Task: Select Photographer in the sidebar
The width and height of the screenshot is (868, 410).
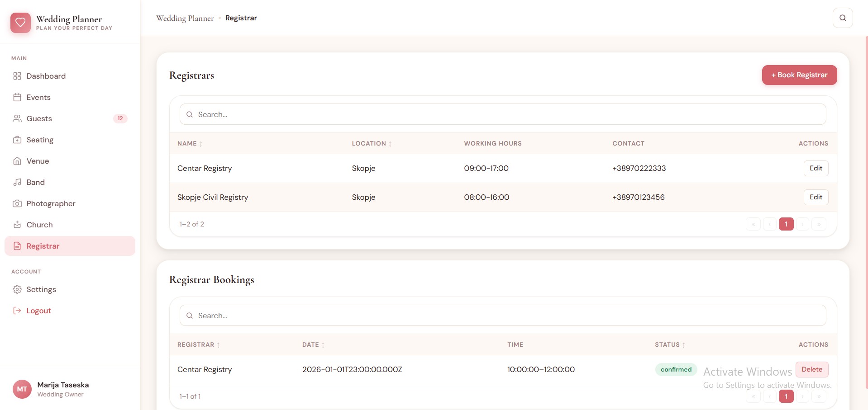Action: [51, 203]
